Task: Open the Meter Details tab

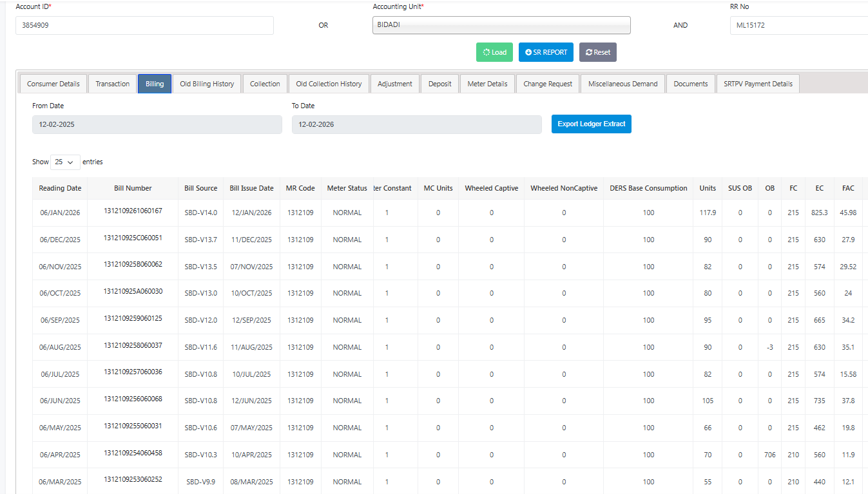Action: point(487,84)
